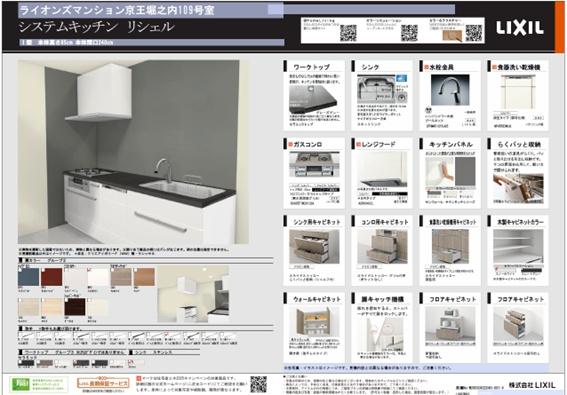Open the らくパッと収納 drawer image
Screen dimensions: 567x395
(x=518, y=188)
